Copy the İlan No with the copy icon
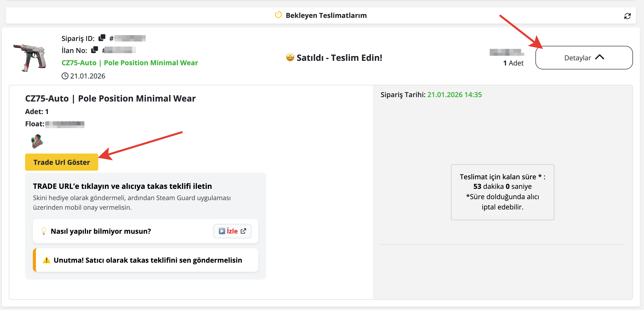This screenshot has height=310, width=644. coord(95,50)
